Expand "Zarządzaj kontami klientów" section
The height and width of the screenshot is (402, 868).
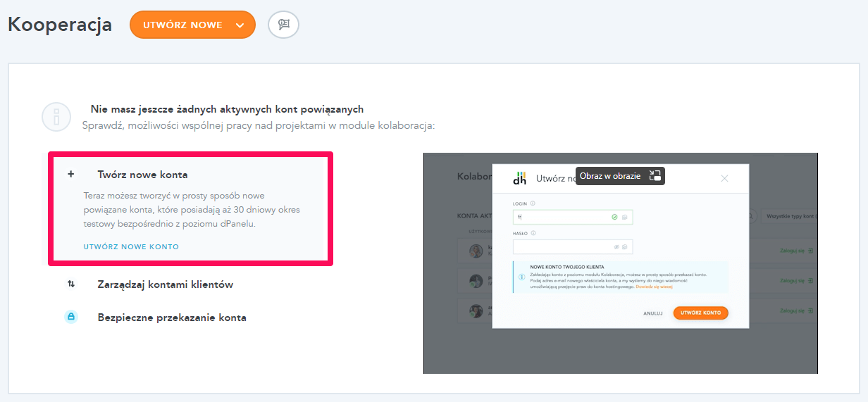165,284
